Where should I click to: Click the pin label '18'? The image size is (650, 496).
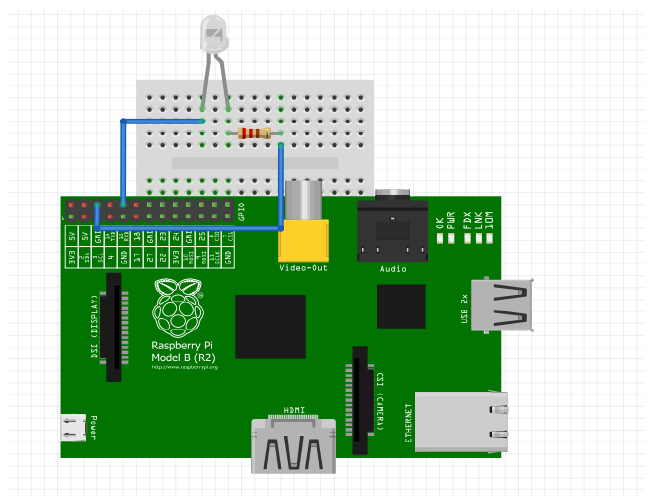point(136,236)
